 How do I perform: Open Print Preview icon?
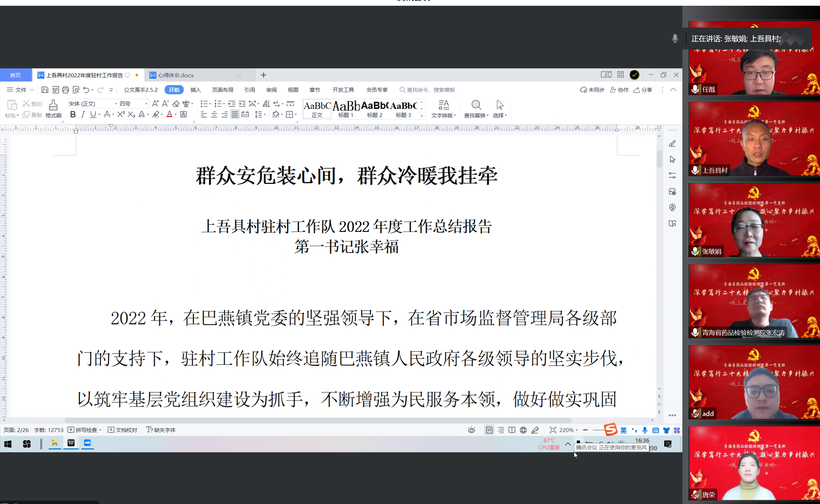(x=76, y=90)
